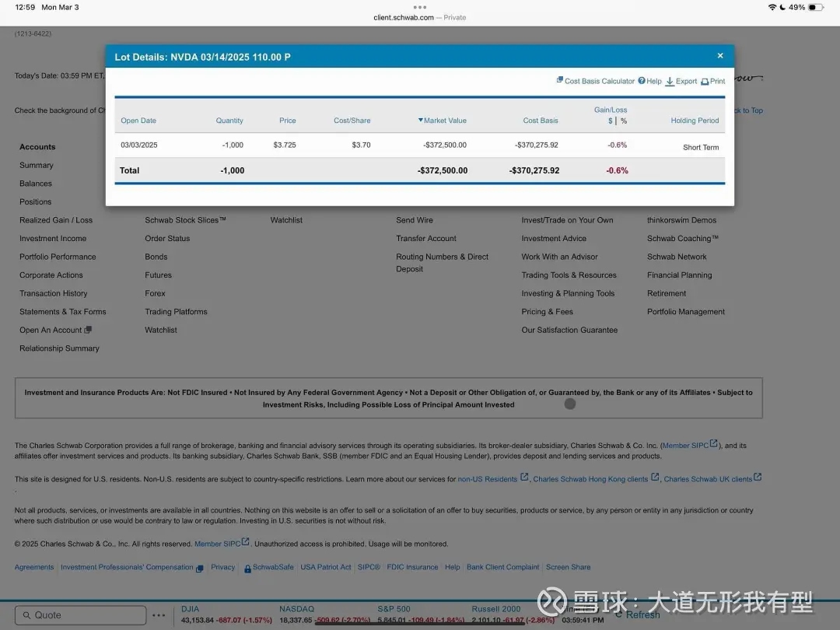This screenshot has width=840, height=630.
Task: Click the SchwabSafe lock link
Action: click(x=268, y=567)
